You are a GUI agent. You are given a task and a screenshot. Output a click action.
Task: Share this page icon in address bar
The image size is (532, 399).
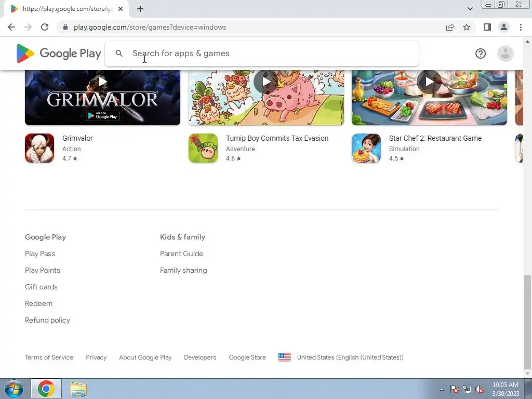tap(450, 27)
